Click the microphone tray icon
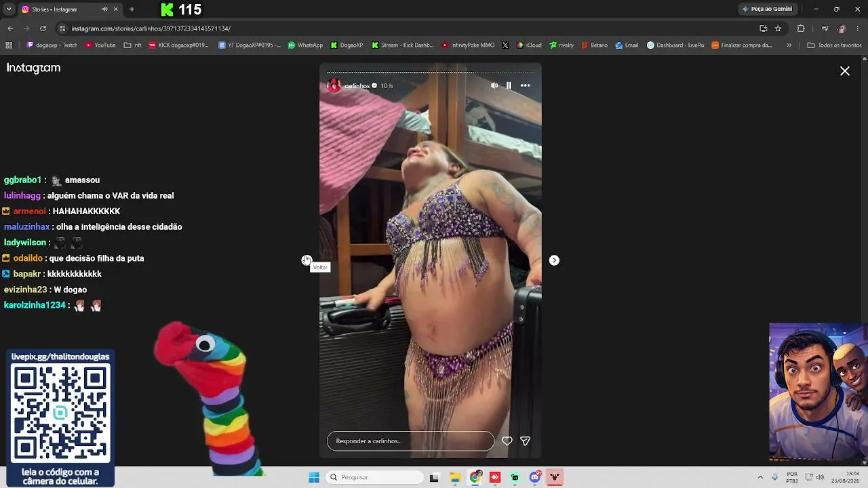Image resolution: width=868 pixels, height=488 pixels. [x=774, y=477]
